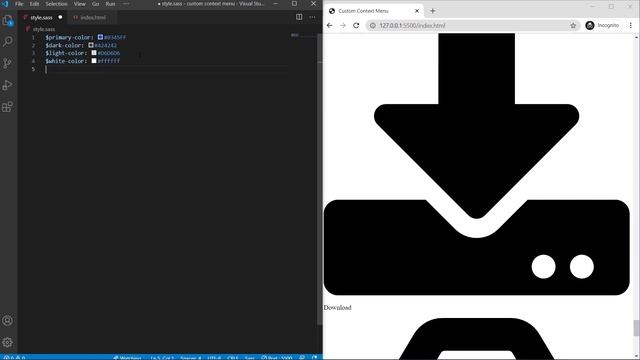640x360 pixels.
Task: Bookmark this page with the star icon
Action: (573, 25)
